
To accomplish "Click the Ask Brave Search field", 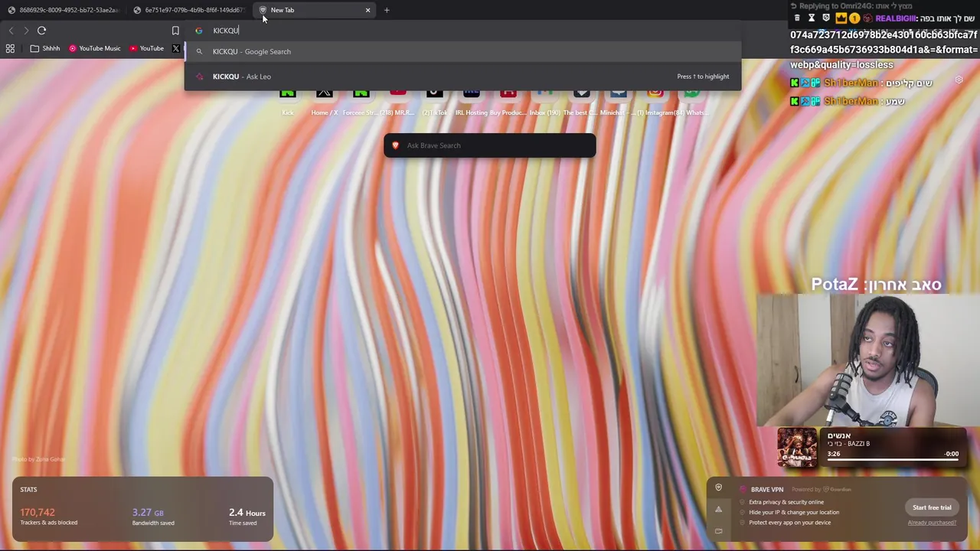I will click(489, 145).
